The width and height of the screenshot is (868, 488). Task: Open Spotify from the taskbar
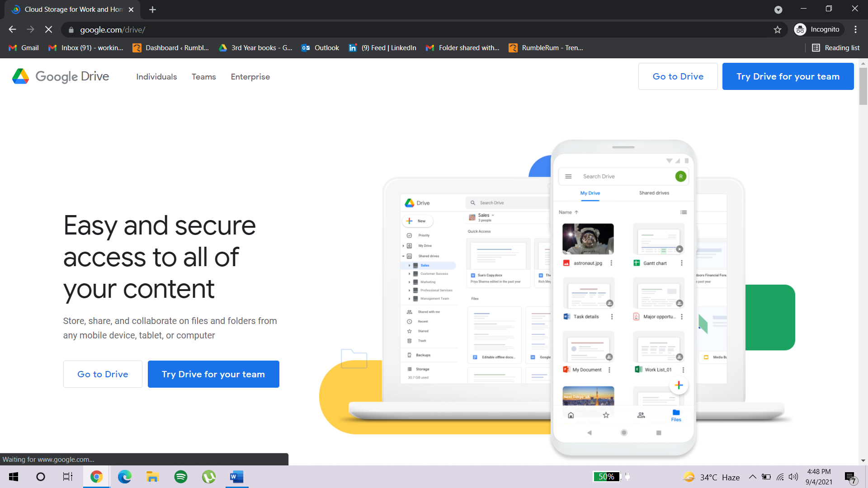pyautogui.click(x=181, y=477)
